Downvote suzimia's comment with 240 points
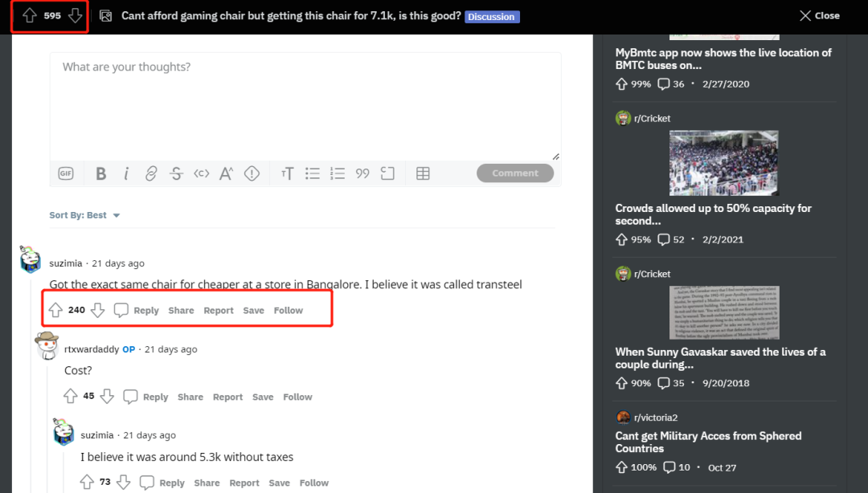868x493 pixels. [98, 311]
